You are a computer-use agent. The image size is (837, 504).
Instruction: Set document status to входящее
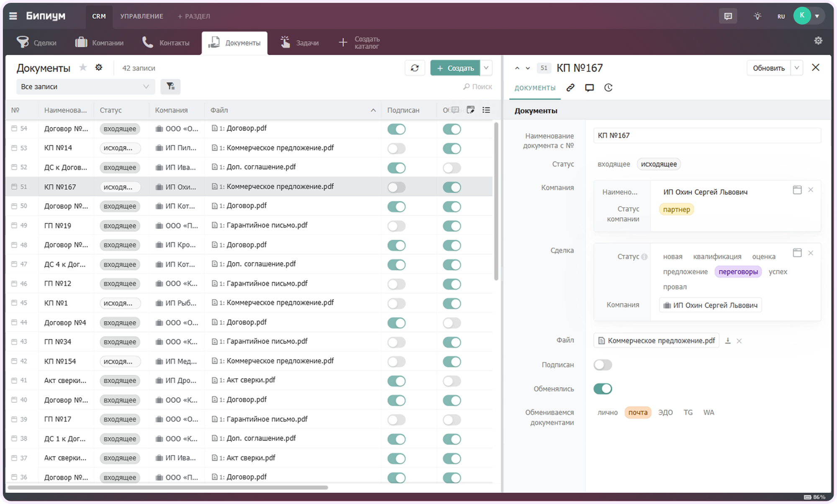614,164
